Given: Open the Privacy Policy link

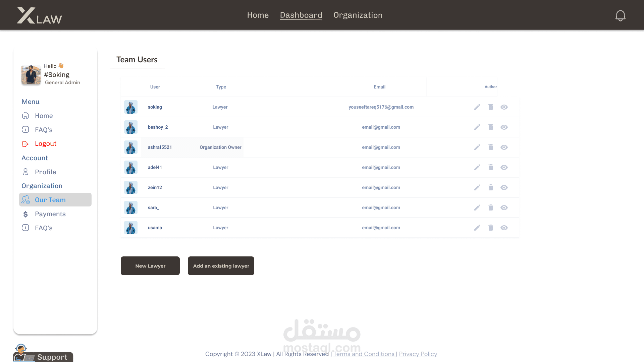Looking at the screenshot, I should point(418,354).
